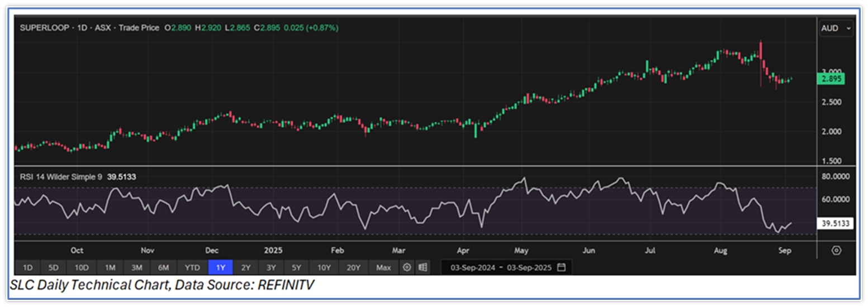Click the axis settings icon at bottom right
The width and height of the screenshot is (868, 307).
click(x=836, y=250)
